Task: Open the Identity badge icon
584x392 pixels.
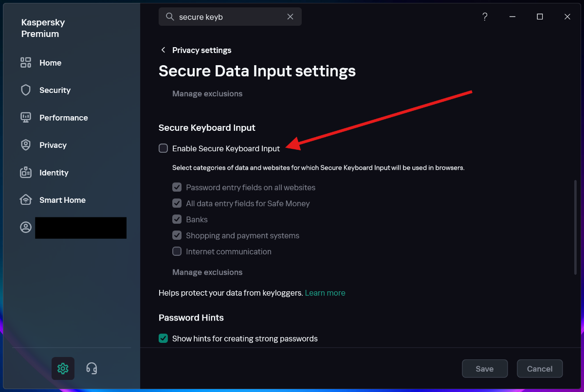Action: [26, 173]
